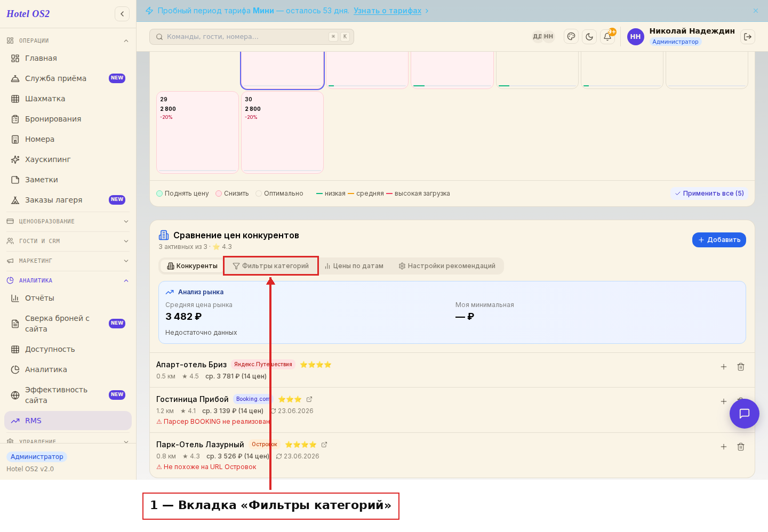Close the trial period banner

coord(756,11)
